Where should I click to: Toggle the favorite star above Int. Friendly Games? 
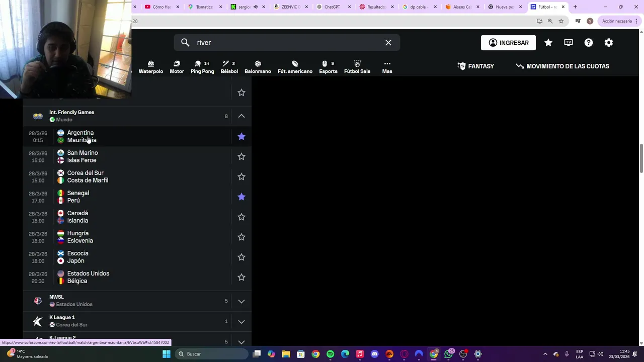(x=242, y=93)
